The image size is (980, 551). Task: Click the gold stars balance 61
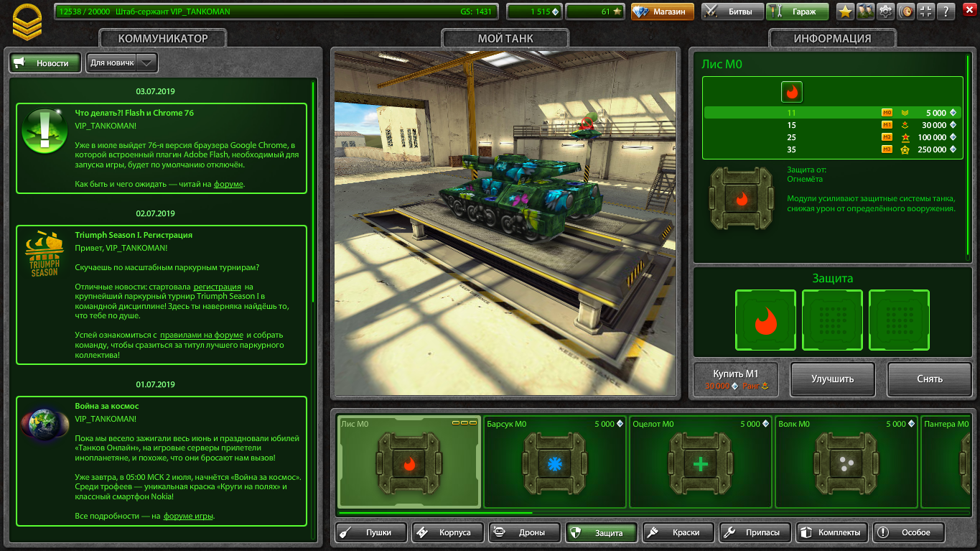pyautogui.click(x=594, y=11)
